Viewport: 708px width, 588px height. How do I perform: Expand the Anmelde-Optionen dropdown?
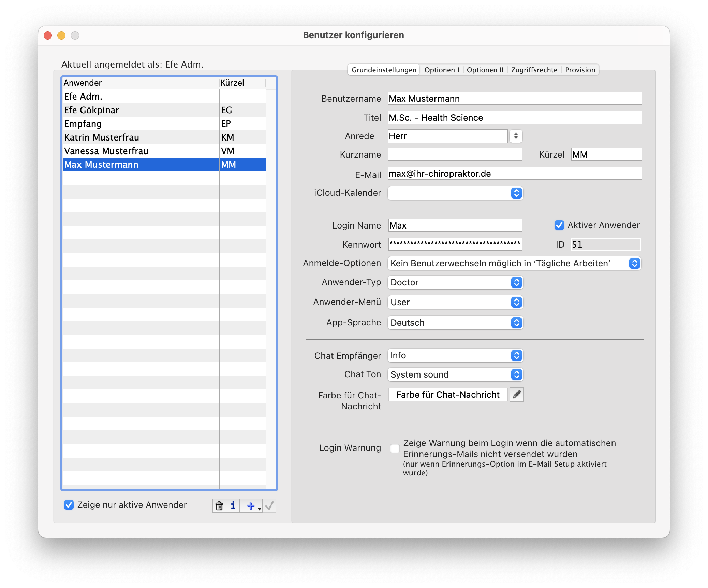(x=514, y=263)
